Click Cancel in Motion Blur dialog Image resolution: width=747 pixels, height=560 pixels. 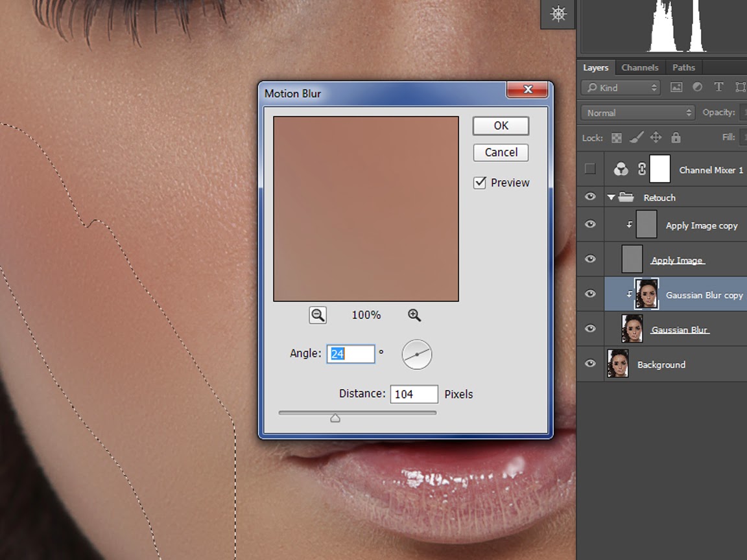tap(501, 152)
